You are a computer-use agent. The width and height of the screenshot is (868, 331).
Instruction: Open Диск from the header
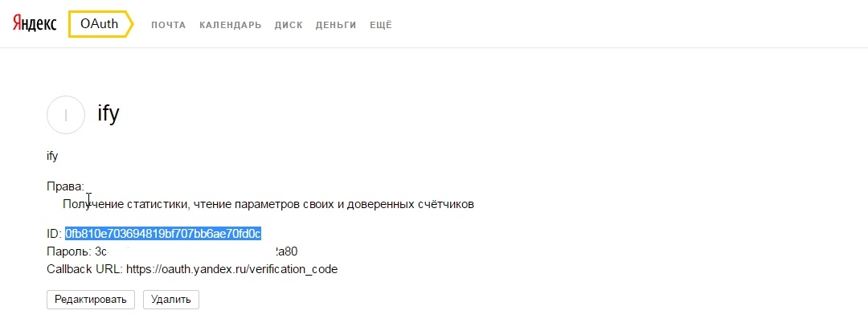289,25
